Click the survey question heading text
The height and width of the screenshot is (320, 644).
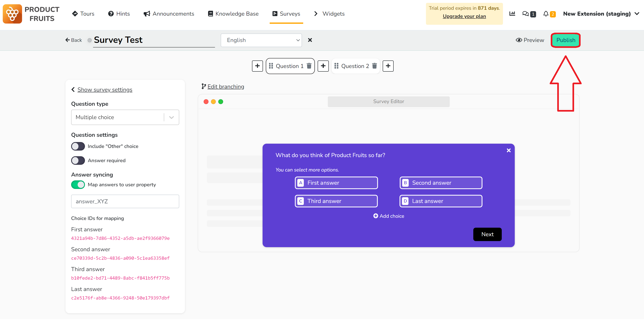point(330,155)
